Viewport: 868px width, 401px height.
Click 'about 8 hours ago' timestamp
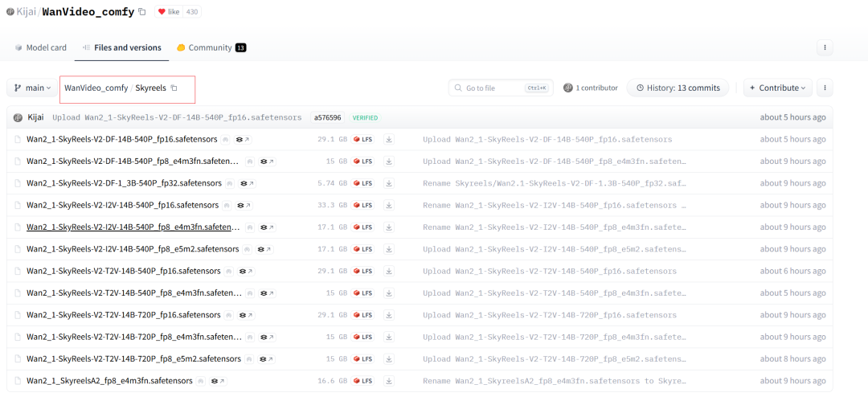pyautogui.click(x=792, y=359)
